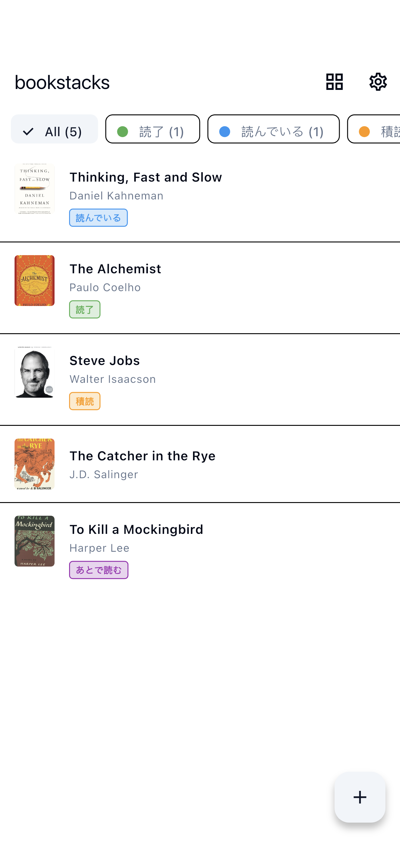
Task: Open the Thinking, Fast and Slow title
Action: pos(145,177)
